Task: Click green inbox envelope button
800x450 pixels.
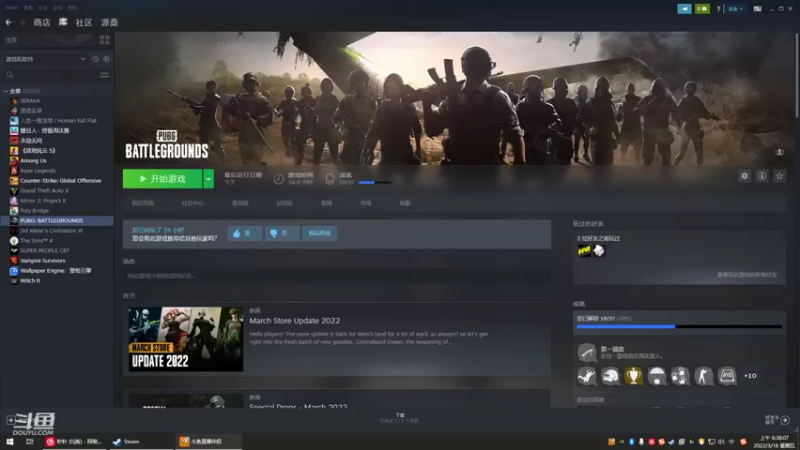Action: tap(702, 9)
